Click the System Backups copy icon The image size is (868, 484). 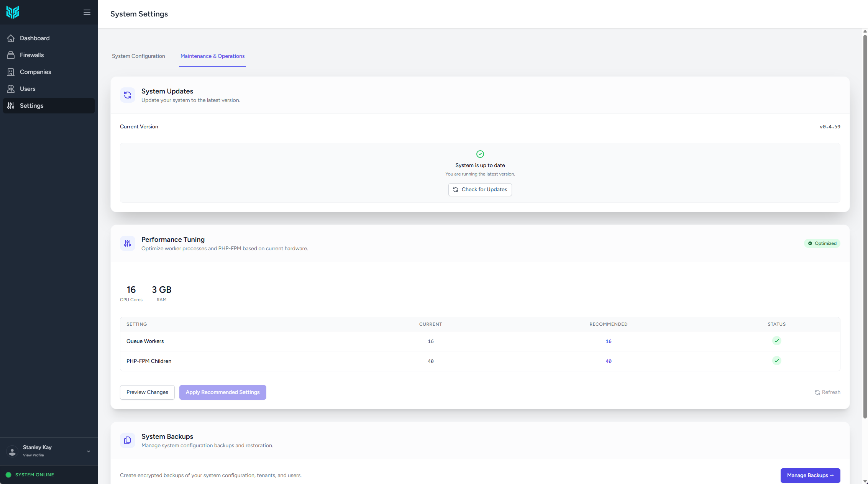[128, 440]
